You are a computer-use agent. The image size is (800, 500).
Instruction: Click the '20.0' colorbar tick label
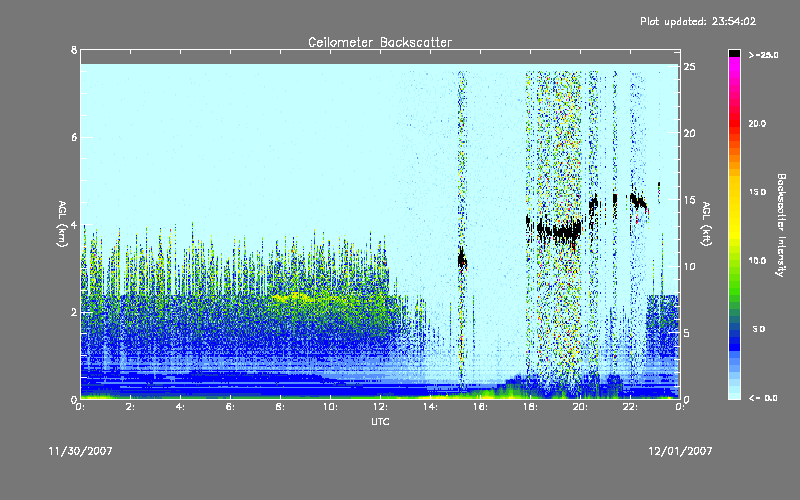point(758,124)
